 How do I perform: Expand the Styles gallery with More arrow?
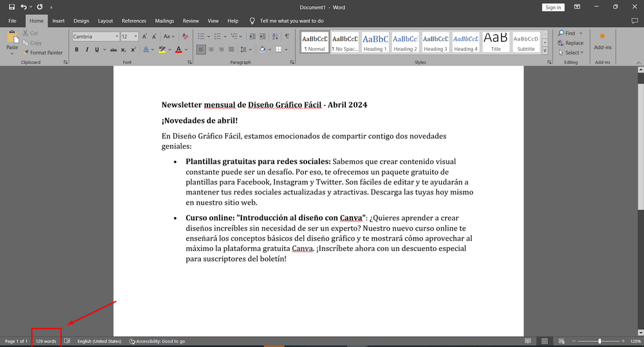(545, 50)
